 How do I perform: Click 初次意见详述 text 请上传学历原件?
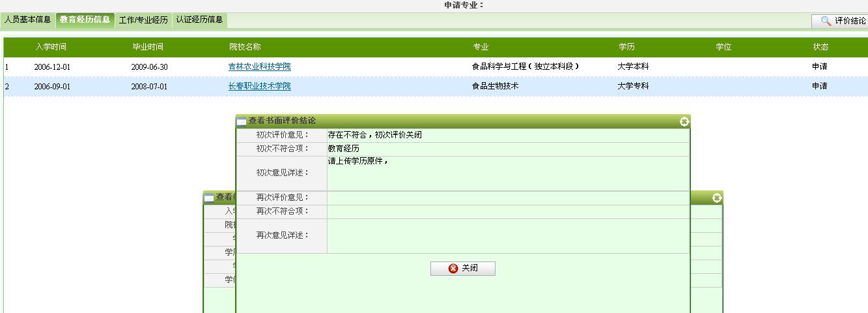(358, 161)
